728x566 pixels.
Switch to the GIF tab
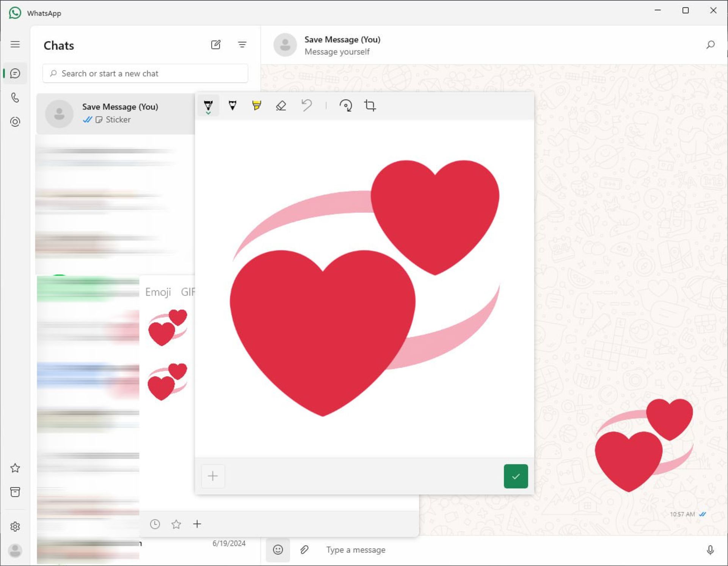tap(188, 292)
